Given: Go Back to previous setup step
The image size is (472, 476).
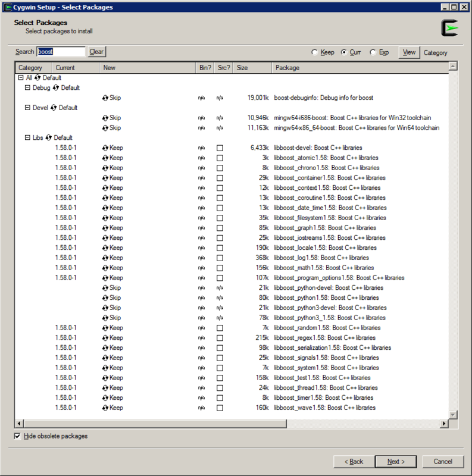Looking at the screenshot, I should tap(354, 462).
